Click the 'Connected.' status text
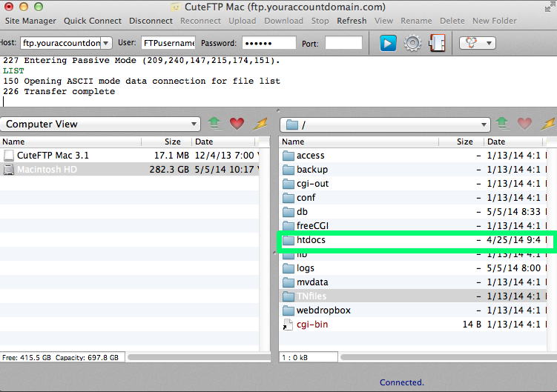The width and height of the screenshot is (557, 392). point(402,382)
